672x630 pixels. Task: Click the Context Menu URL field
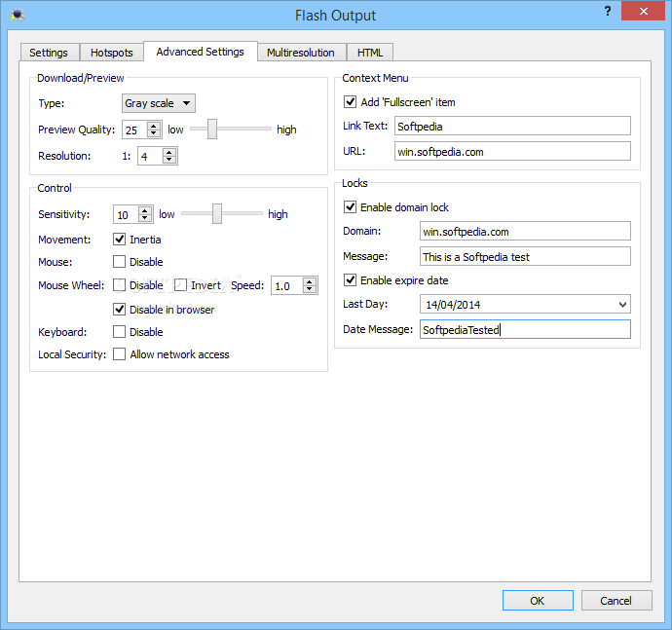coord(512,152)
